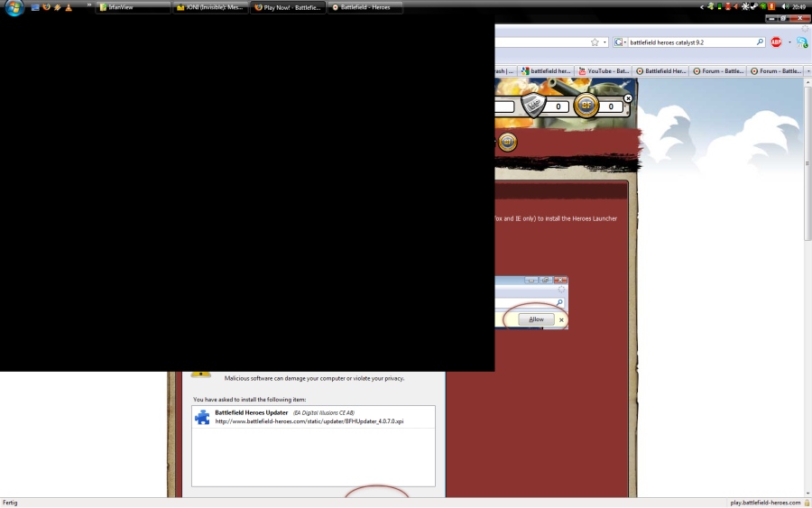Switch to the partly hidden 'ash |...' tab
This screenshot has height=508, width=812.
pyautogui.click(x=504, y=71)
